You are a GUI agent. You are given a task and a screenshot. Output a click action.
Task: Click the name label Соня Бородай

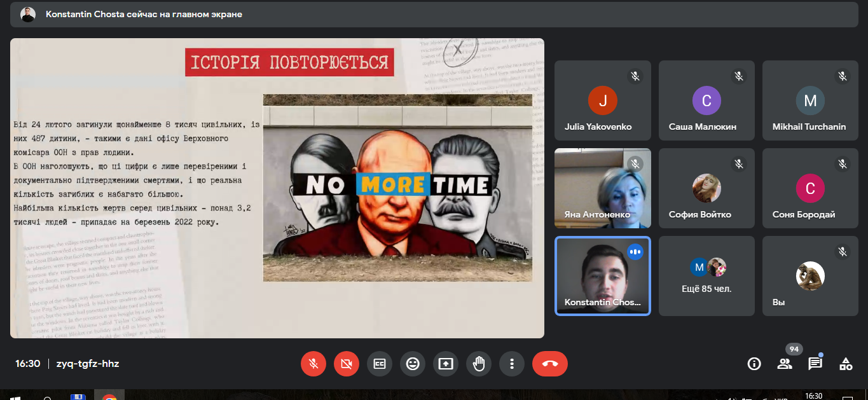[804, 214]
